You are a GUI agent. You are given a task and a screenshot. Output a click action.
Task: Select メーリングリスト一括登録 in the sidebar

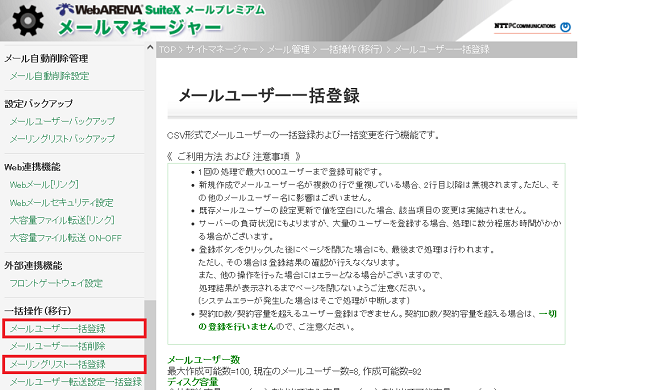pos(58,364)
